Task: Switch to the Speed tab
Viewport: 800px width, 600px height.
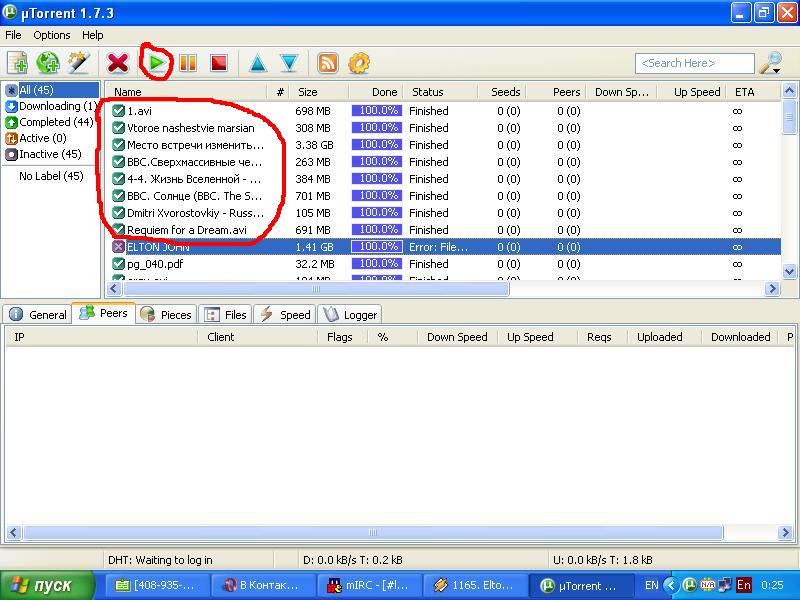Action: pyautogui.click(x=285, y=314)
